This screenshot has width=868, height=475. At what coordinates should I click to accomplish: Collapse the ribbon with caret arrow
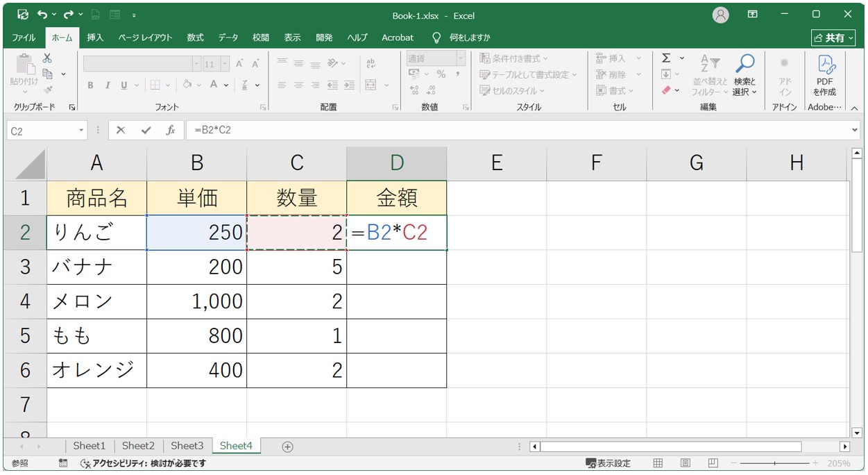pos(854,108)
